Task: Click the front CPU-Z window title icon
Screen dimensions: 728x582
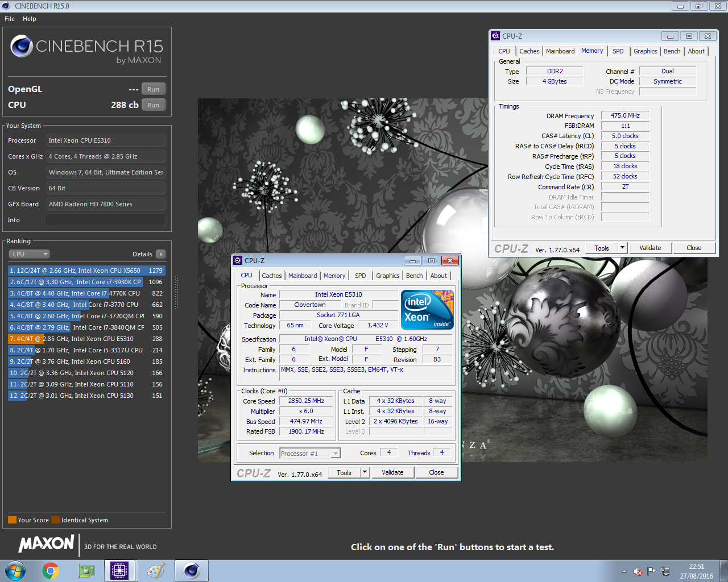Action: (238, 260)
